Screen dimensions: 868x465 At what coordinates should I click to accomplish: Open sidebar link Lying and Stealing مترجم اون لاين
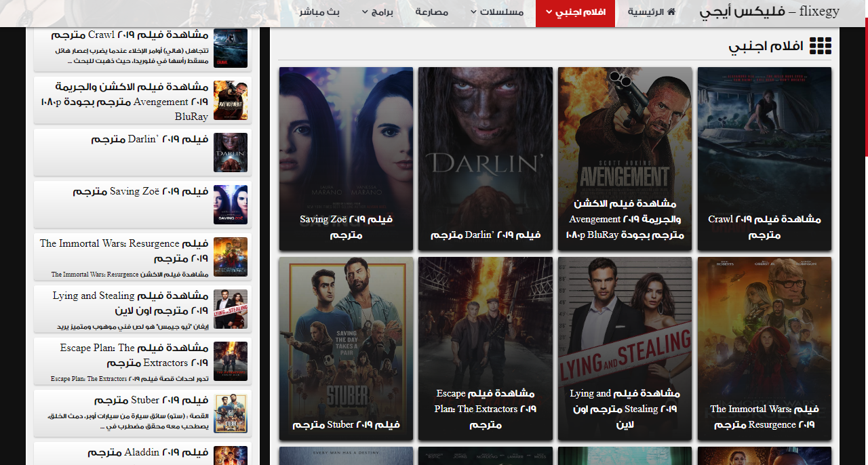130,303
